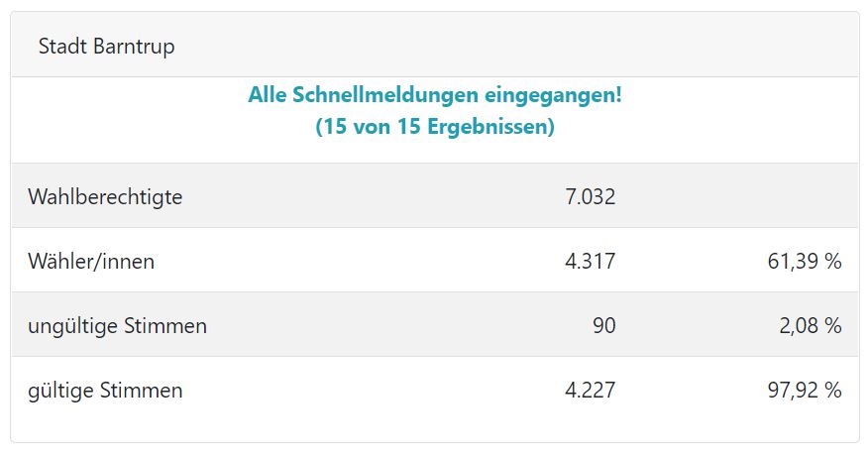Select the Wahlberechtigte row label

point(105,196)
